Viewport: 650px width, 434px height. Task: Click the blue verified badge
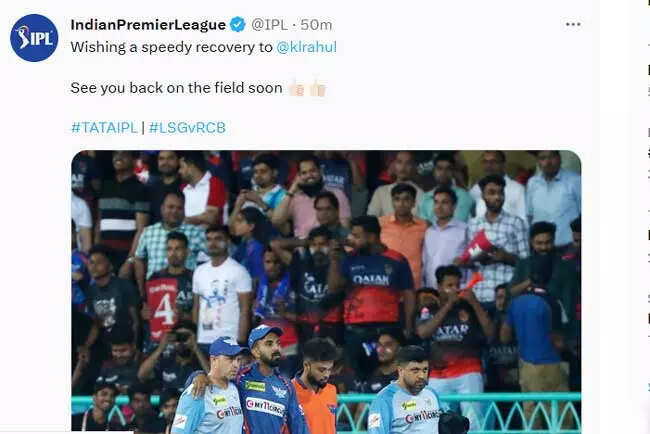tap(238, 24)
